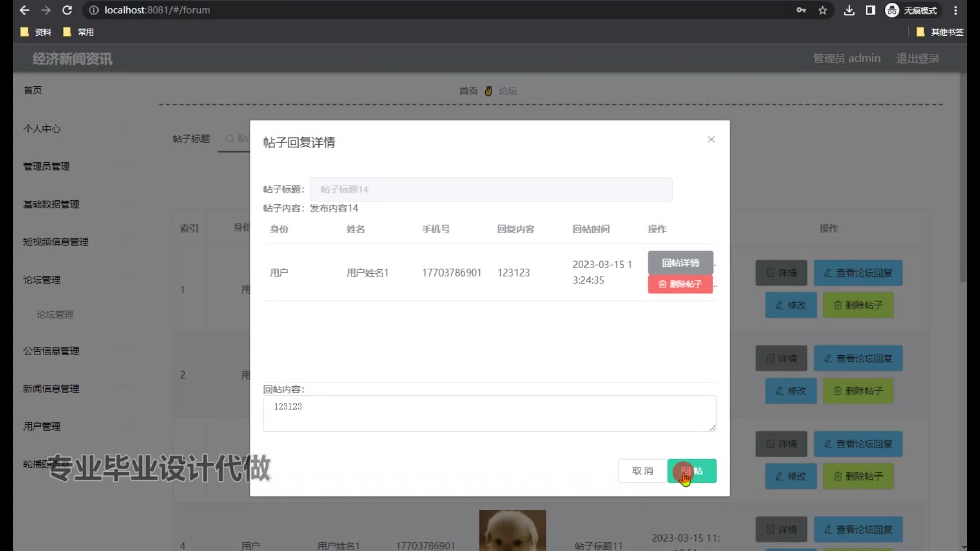
Task: Toggle the browser side panel icon
Action: coord(871,10)
